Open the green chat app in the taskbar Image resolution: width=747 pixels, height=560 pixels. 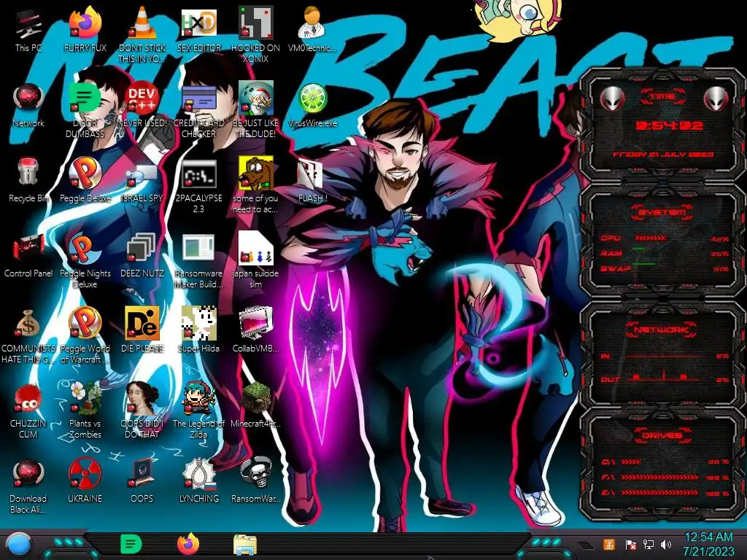(131, 545)
